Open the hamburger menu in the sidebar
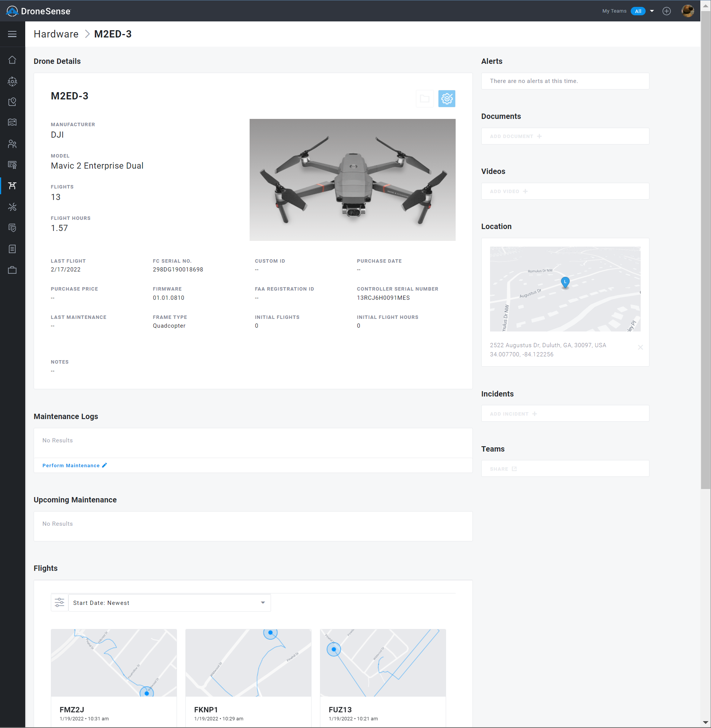 coord(12,34)
